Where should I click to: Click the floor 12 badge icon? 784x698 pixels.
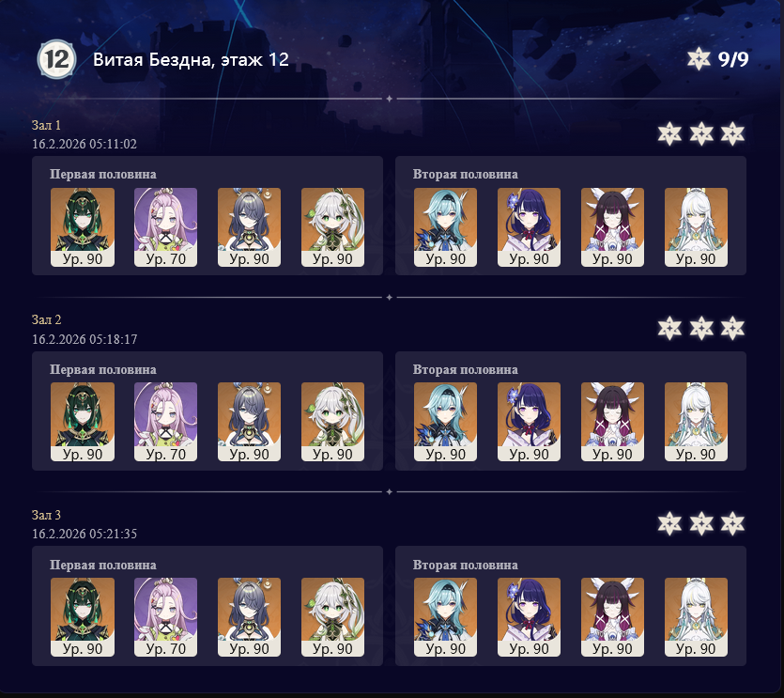coord(56,59)
